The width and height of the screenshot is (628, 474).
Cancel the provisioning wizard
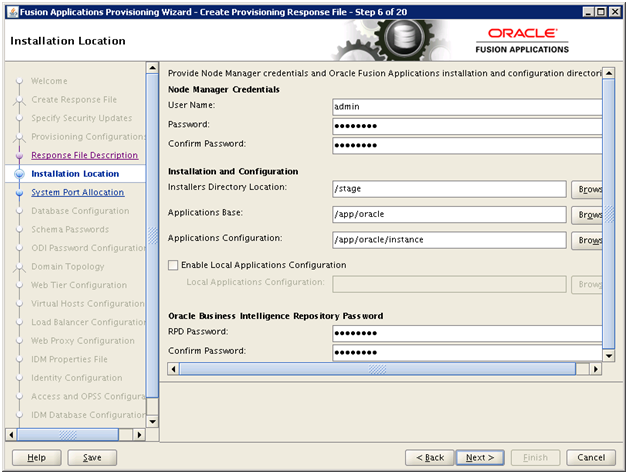coord(591,458)
